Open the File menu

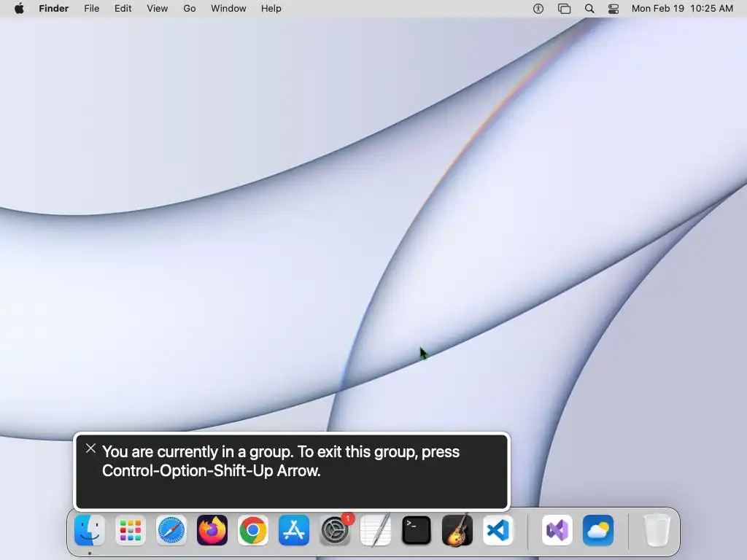click(x=91, y=9)
